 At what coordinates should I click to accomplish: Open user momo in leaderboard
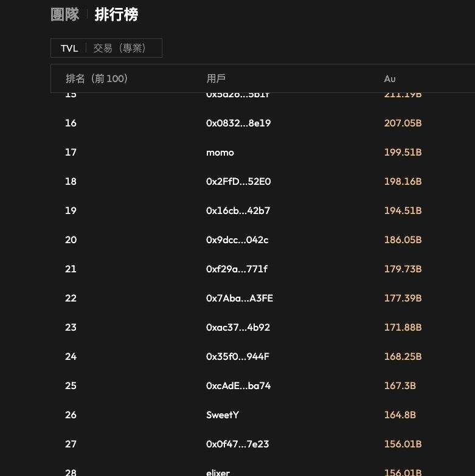pos(220,153)
